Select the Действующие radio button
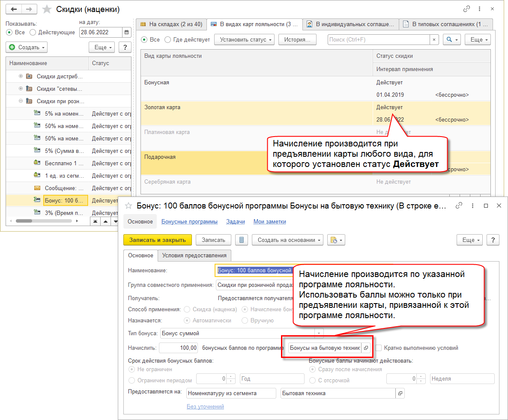Viewport: 508px width, 420px height. [33, 32]
